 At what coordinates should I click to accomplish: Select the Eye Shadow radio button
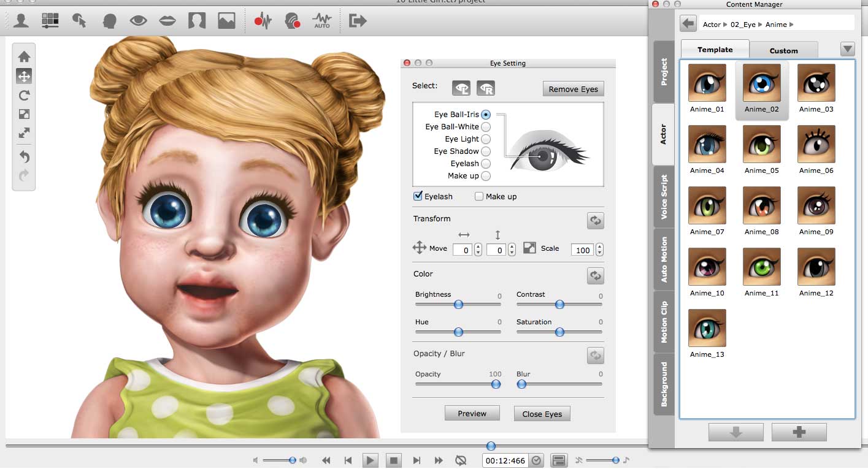pos(486,151)
